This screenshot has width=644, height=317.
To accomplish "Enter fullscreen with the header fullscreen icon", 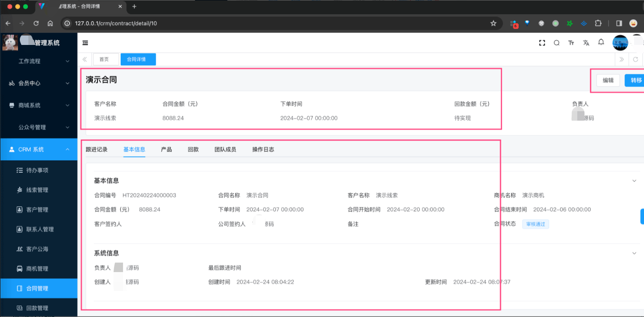I will (x=542, y=43).
